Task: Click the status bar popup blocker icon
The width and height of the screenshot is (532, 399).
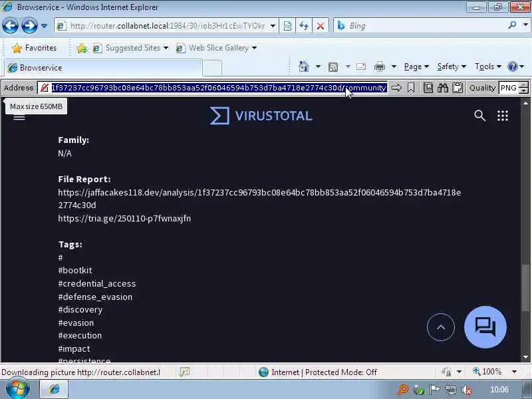Action: [x=184, y=372]
